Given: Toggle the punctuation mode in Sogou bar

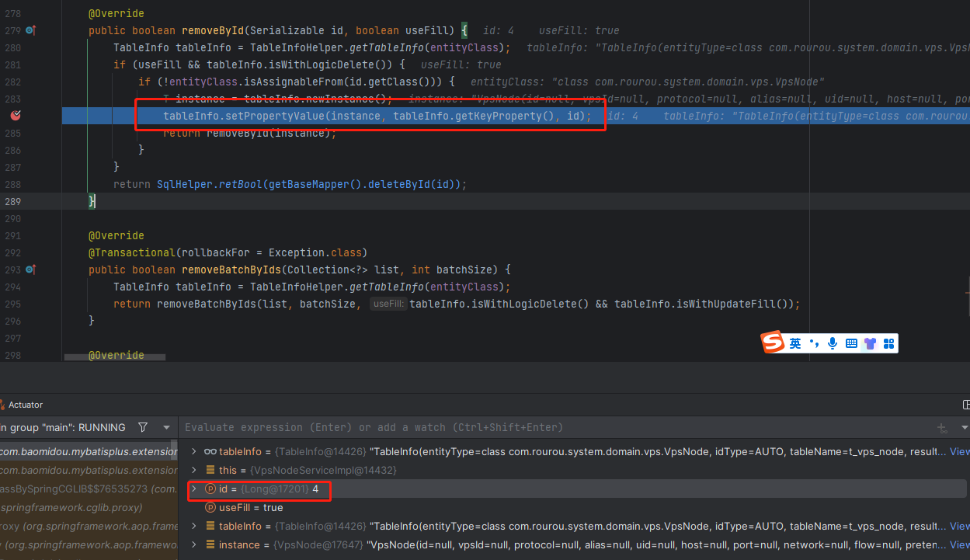Looking at the screenshot, I should click(814, 343).
